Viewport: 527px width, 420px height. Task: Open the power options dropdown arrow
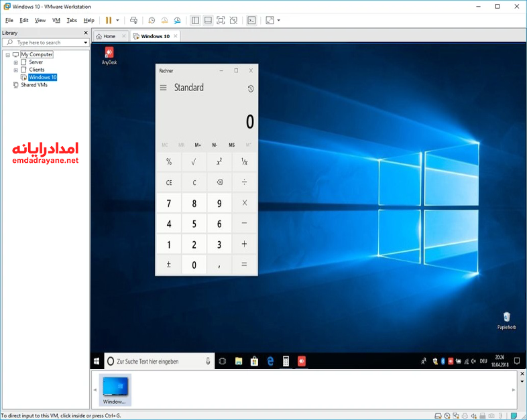pos(117,21)
